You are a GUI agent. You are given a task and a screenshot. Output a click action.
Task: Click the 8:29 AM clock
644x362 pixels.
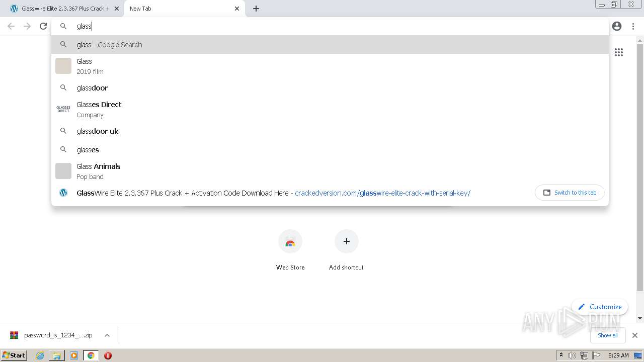[618, 355]
